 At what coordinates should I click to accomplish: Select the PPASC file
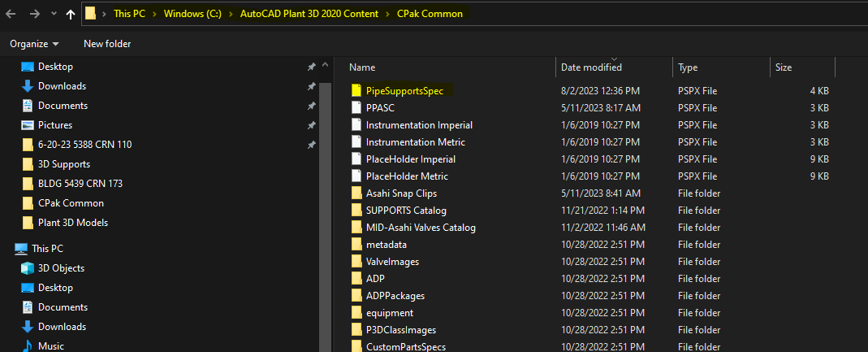(x=380, y=107)
